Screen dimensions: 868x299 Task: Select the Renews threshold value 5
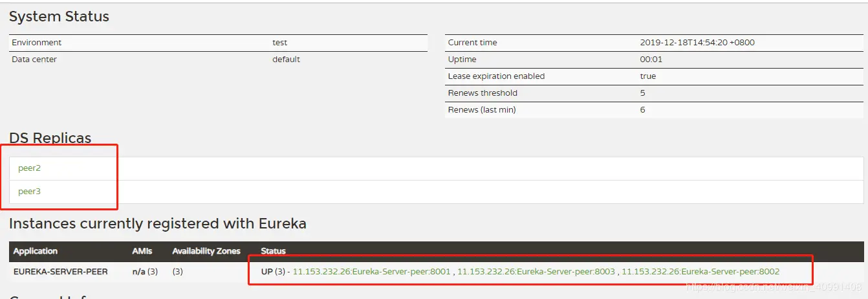click(643, 93)
